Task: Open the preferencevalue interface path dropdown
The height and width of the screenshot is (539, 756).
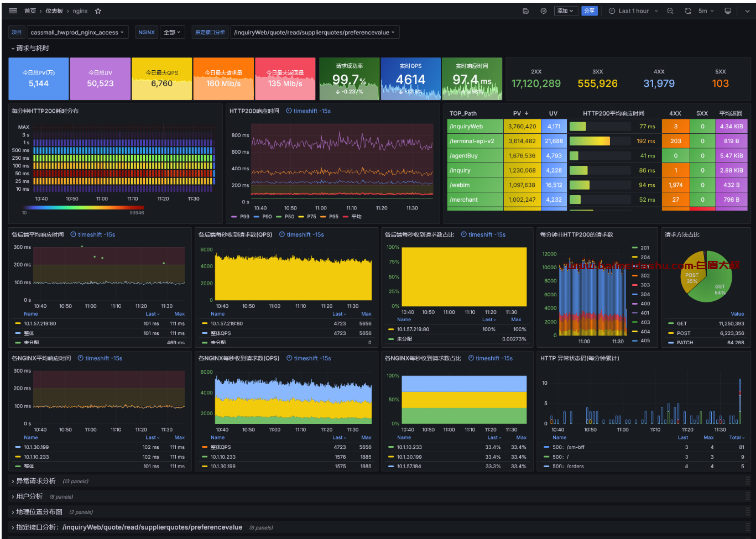Action: [315, 33]
